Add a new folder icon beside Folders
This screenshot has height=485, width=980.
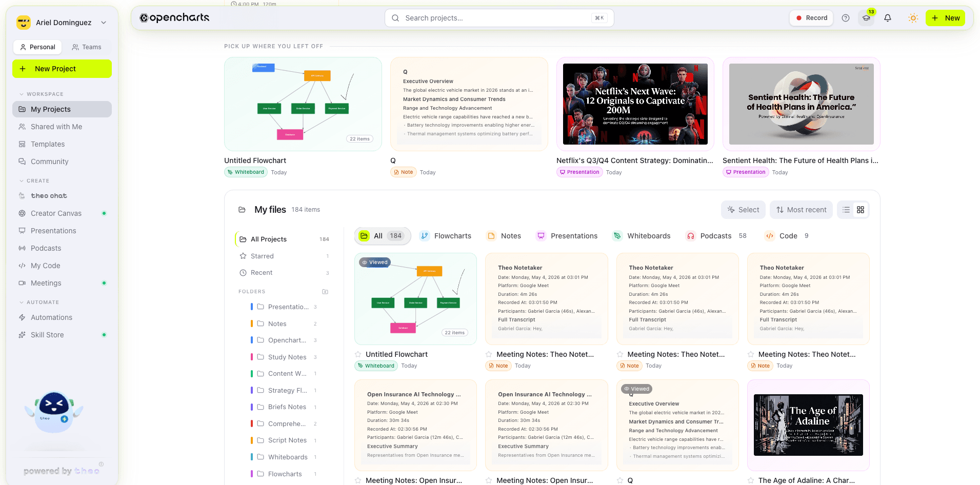click(x=325, y=292)
